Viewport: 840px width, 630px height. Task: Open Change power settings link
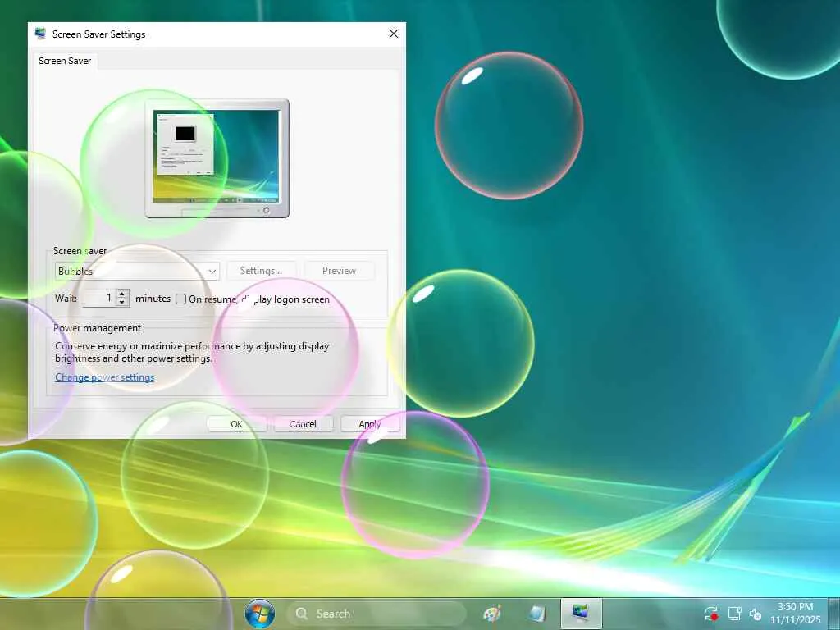click(x=104, y=377)
